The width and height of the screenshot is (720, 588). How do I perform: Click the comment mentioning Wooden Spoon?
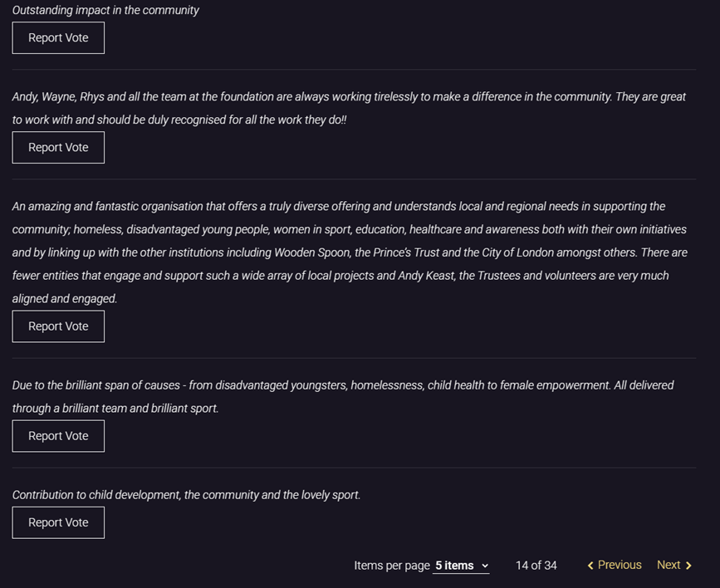(x=350, y=252)
